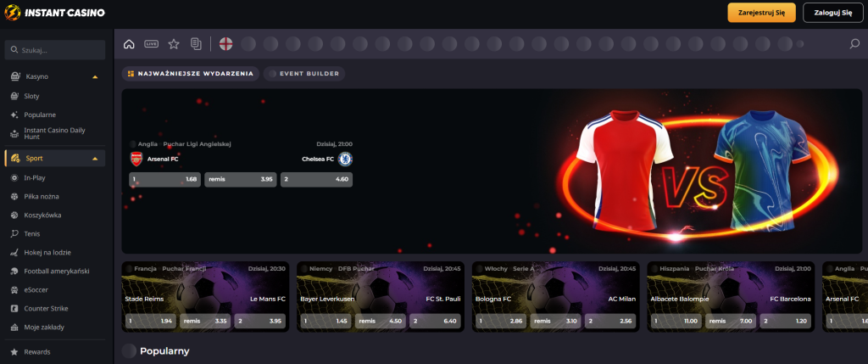Select the England flag icon

(226, 44)
